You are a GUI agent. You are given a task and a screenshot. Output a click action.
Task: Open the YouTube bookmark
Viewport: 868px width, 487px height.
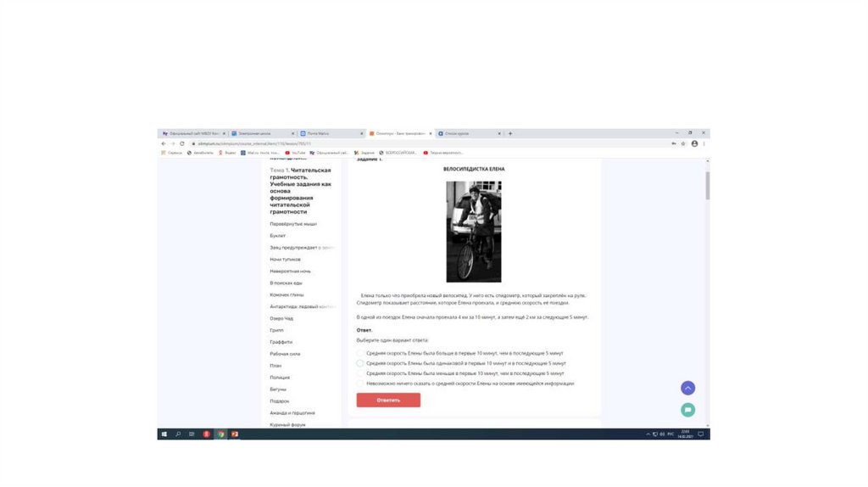pyautogui.click(x=295, y=153)
